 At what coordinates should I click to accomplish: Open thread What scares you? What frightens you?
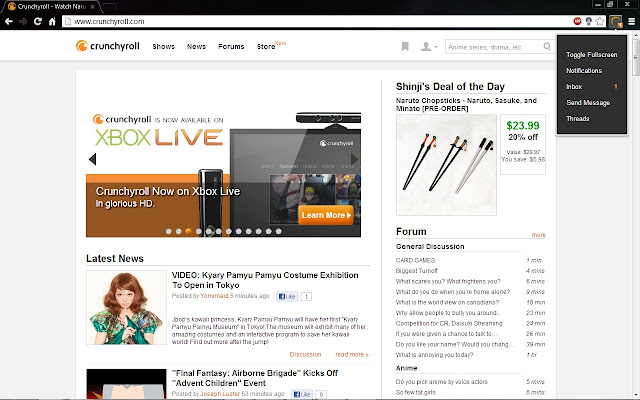point(447,282)
